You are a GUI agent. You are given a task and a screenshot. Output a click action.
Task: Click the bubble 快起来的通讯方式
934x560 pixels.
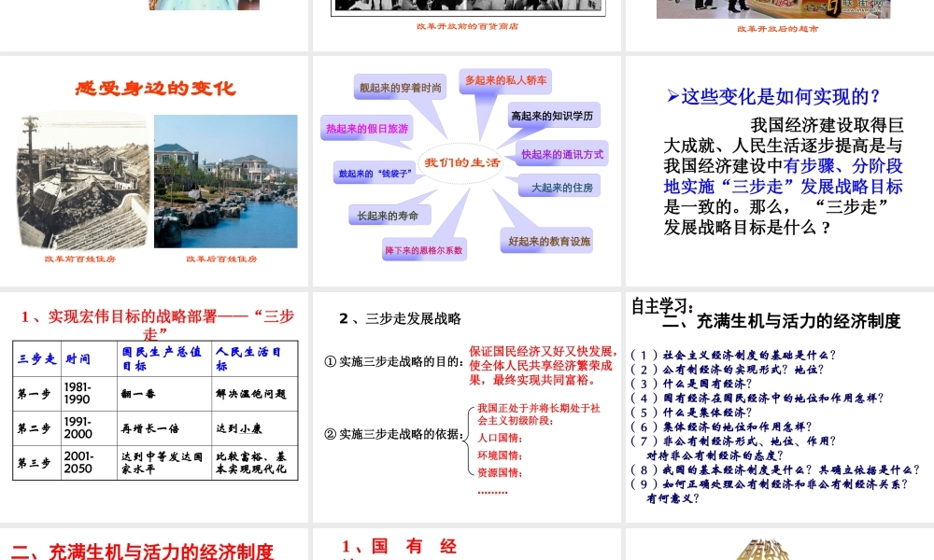click(561, 154)
